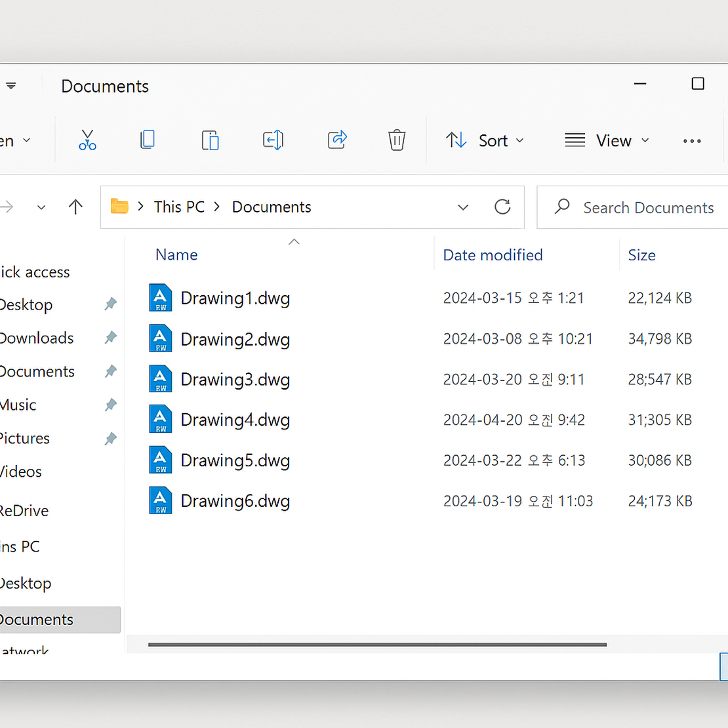This screenshot has width=728, height=728.
Task: Click the date of Drawing6.dwg
Action: tap(518, 501)
